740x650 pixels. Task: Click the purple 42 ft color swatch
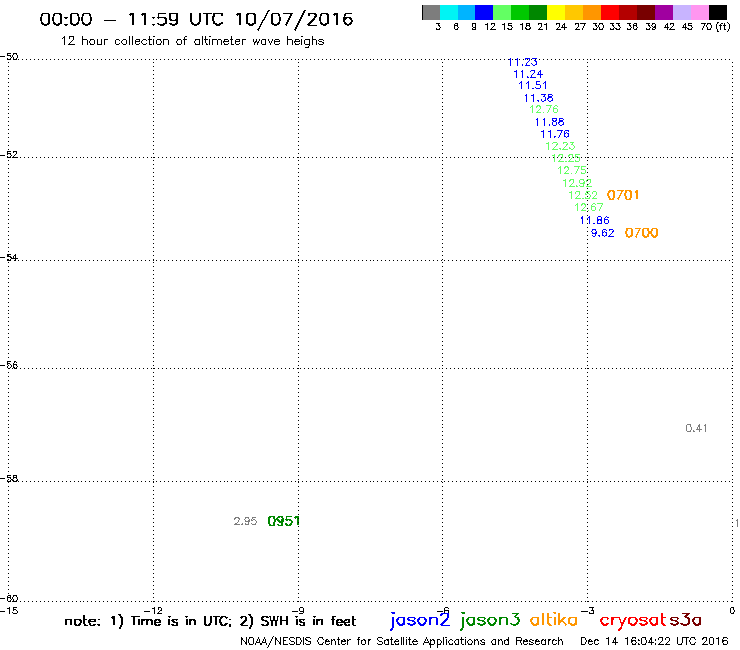[664, 12]
